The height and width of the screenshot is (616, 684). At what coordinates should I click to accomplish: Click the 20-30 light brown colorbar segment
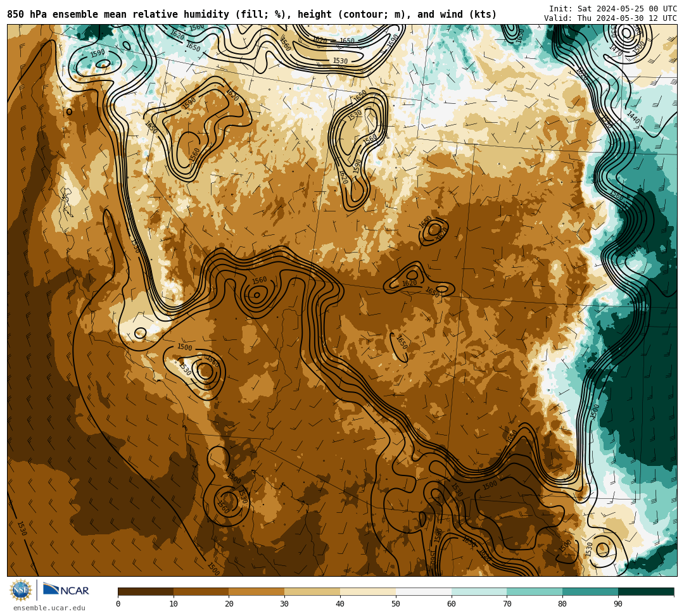click(257, 591)
